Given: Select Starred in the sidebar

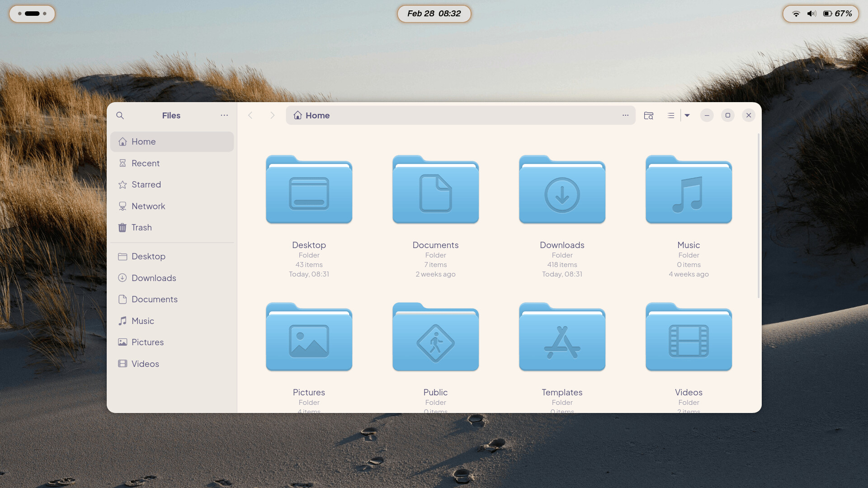Looking at the screenshot, I should point(146,185).
